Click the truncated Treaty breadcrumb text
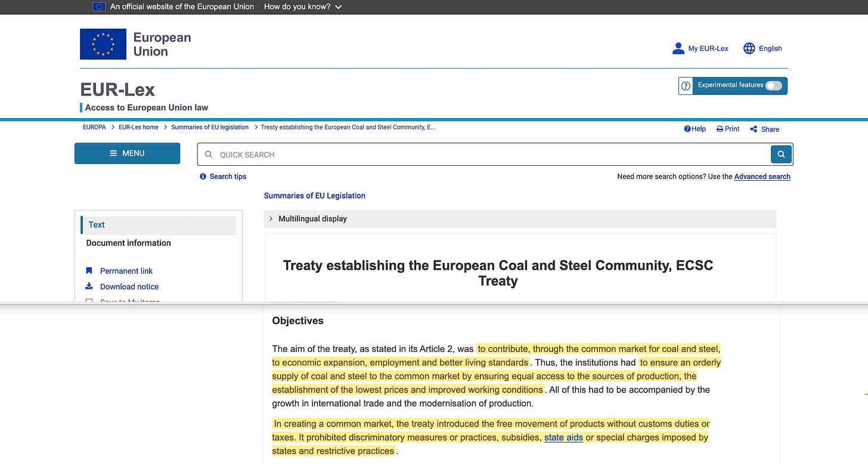 (348, 127)
